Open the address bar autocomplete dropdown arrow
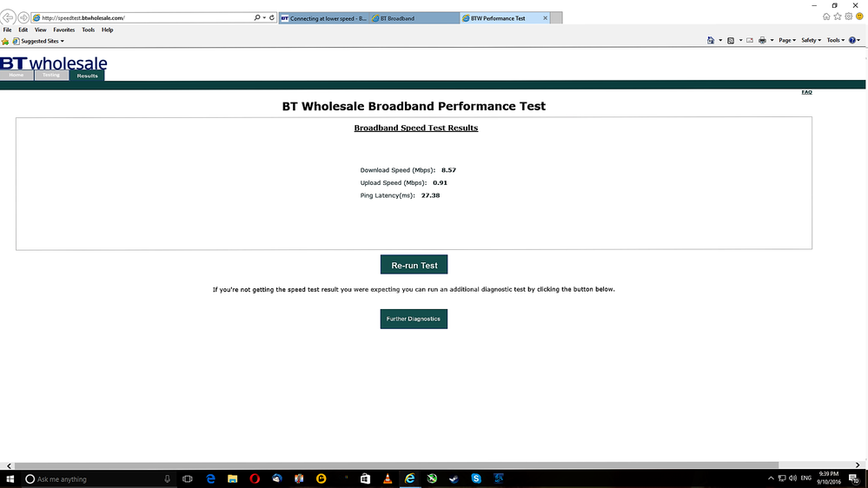Viewport: 868px width, 488px height. (x=265, y=17)
